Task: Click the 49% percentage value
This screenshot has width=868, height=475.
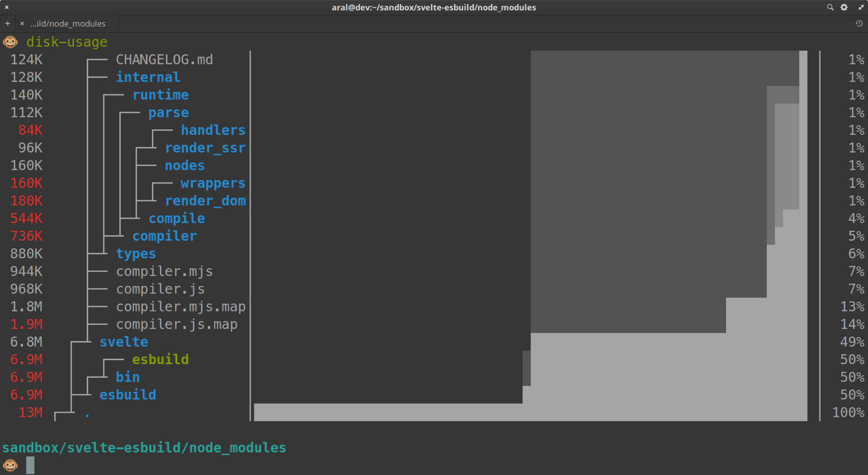Action: 852,342
